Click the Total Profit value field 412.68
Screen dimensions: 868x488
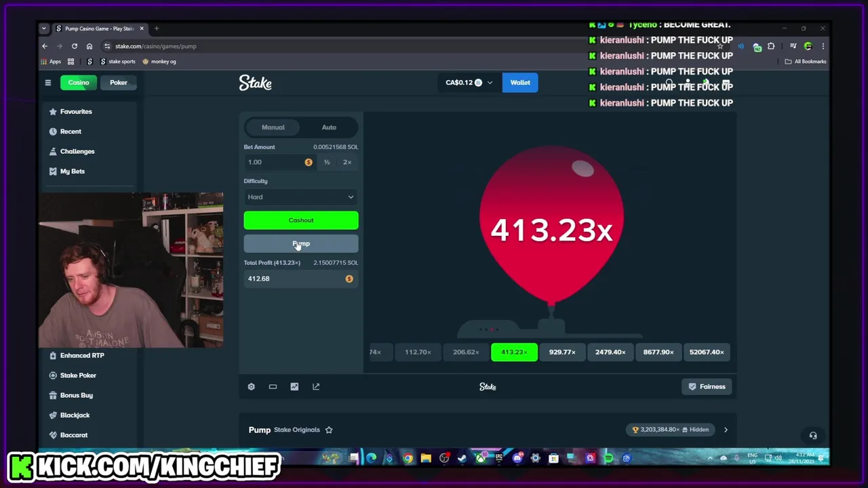coord(301,279)
